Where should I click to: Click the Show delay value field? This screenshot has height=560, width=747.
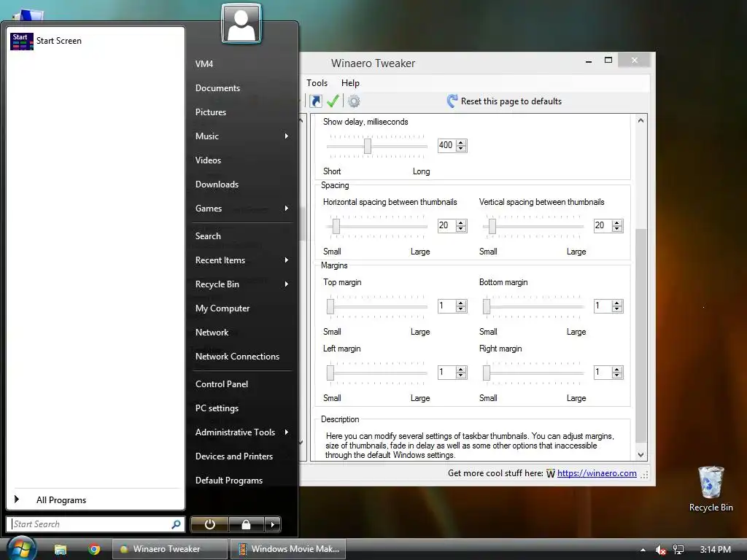coord(447,145)
